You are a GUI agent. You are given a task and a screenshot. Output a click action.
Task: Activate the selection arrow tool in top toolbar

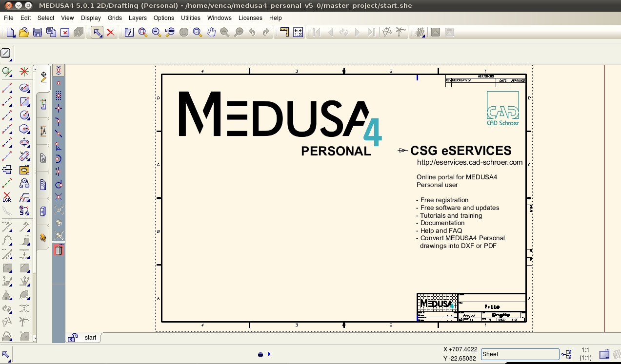tap(98, 33)
